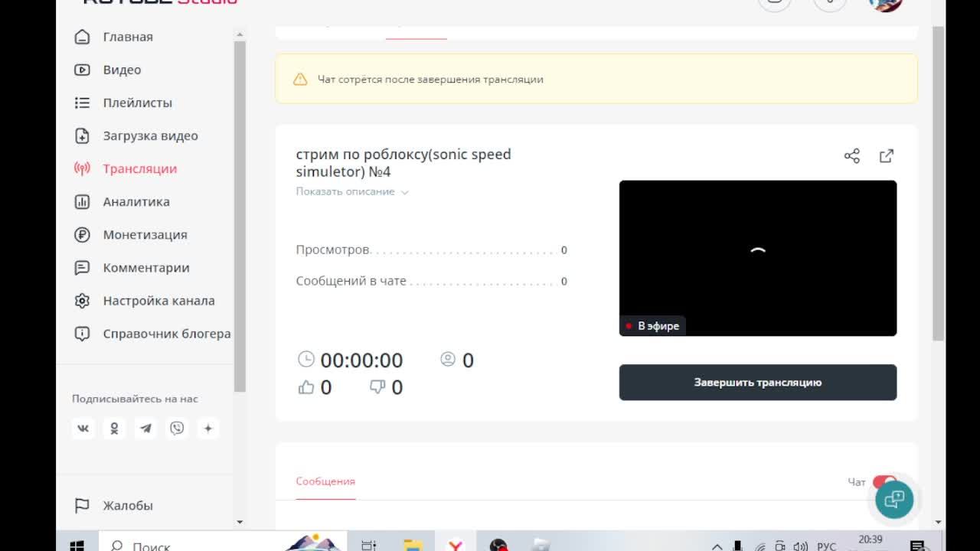Image resolution: width=980 pixels, height=551 pixels.
Task: Select Справочник блогера in the sidebar
Action: pyautogui.click(x=166, y=334)
